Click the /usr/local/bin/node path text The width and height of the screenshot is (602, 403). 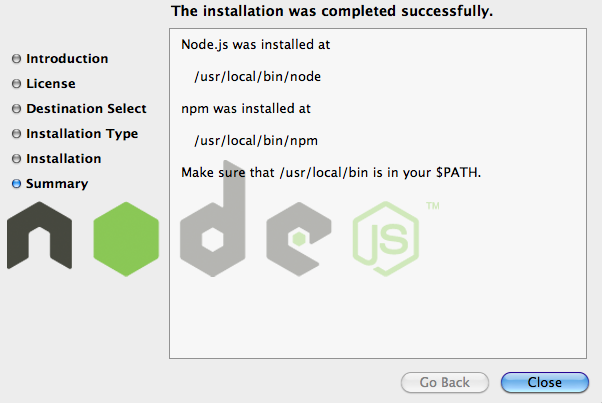[258, 77]
